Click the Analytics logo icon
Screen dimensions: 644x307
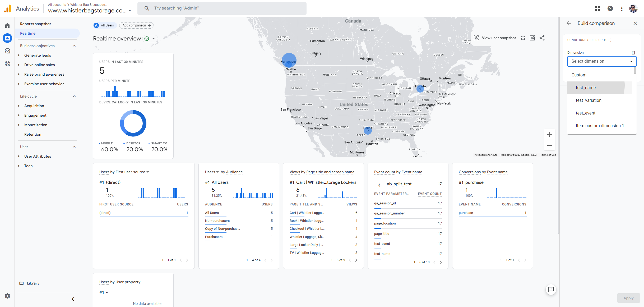coord(8,8)
